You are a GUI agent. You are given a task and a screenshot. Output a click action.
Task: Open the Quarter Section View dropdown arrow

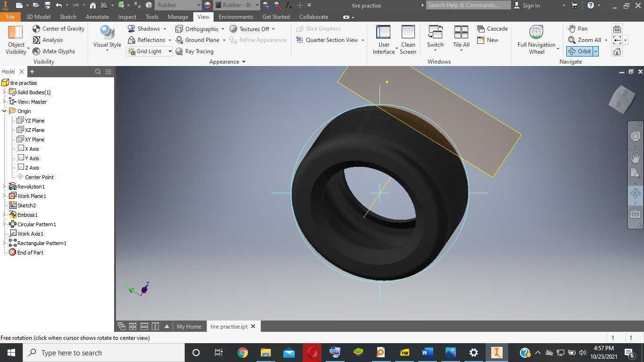pyautogui.click(x=363, y=40)
